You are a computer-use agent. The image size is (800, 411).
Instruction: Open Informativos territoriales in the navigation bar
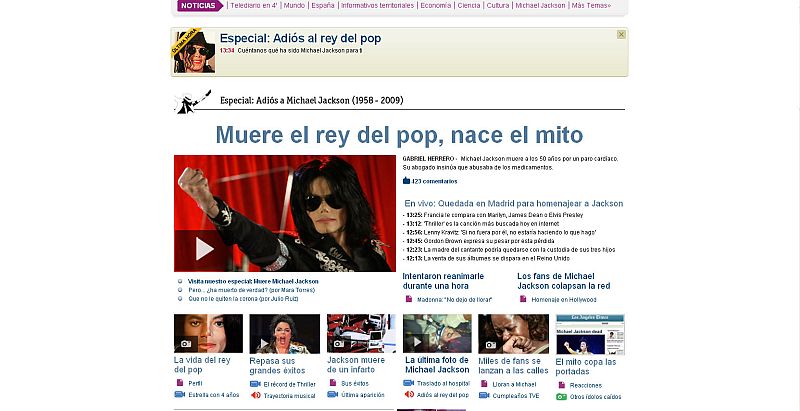pyautogui.click(x=378, y=6)
